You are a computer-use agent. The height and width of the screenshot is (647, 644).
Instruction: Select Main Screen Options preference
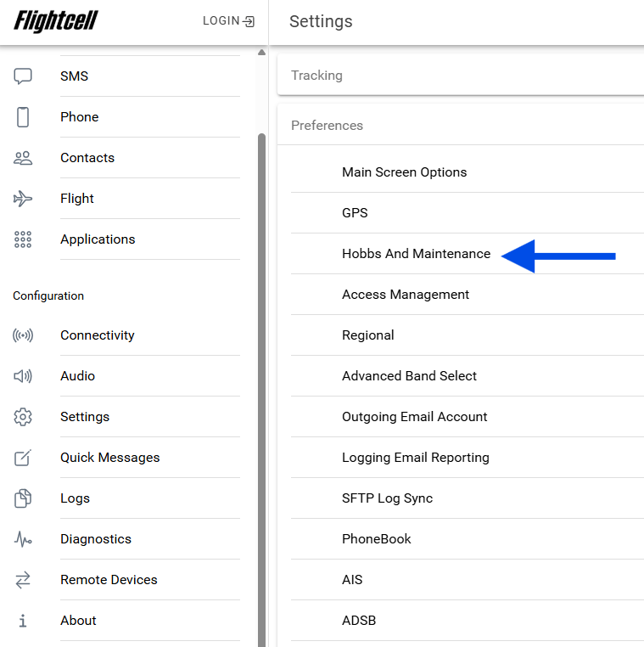404,172
